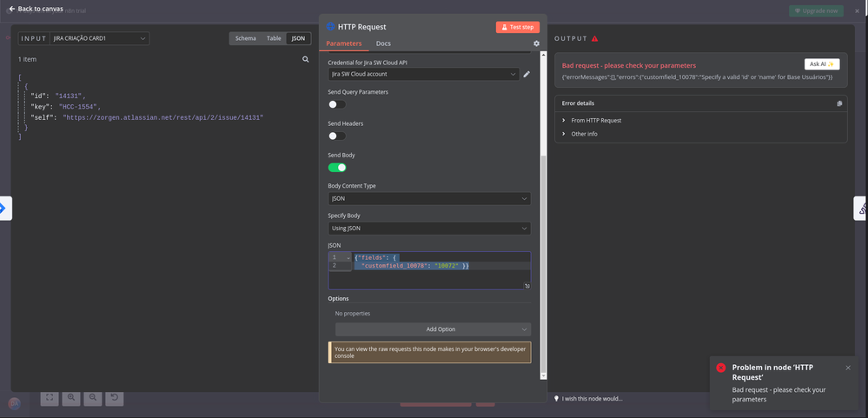The width and height of the screenshot is (868, 418).
Task: Click the Upgrade now button
Action: click(817, 10)
